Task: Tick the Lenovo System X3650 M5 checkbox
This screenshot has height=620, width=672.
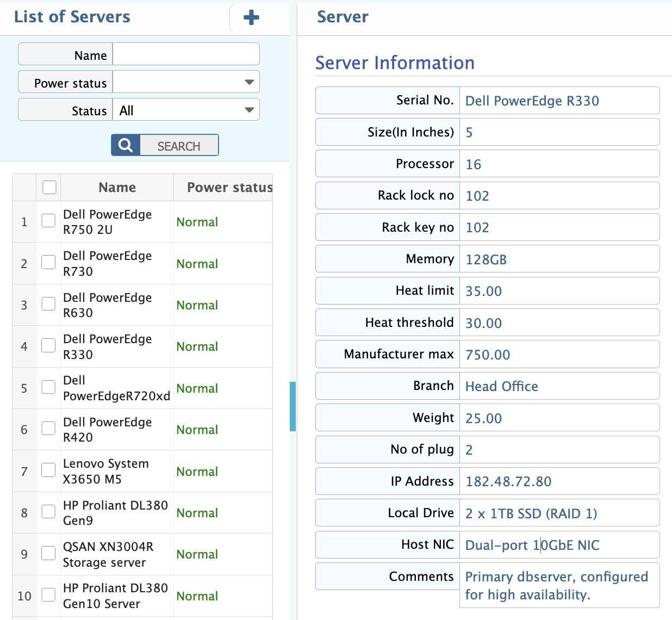Action: point(48,470)
